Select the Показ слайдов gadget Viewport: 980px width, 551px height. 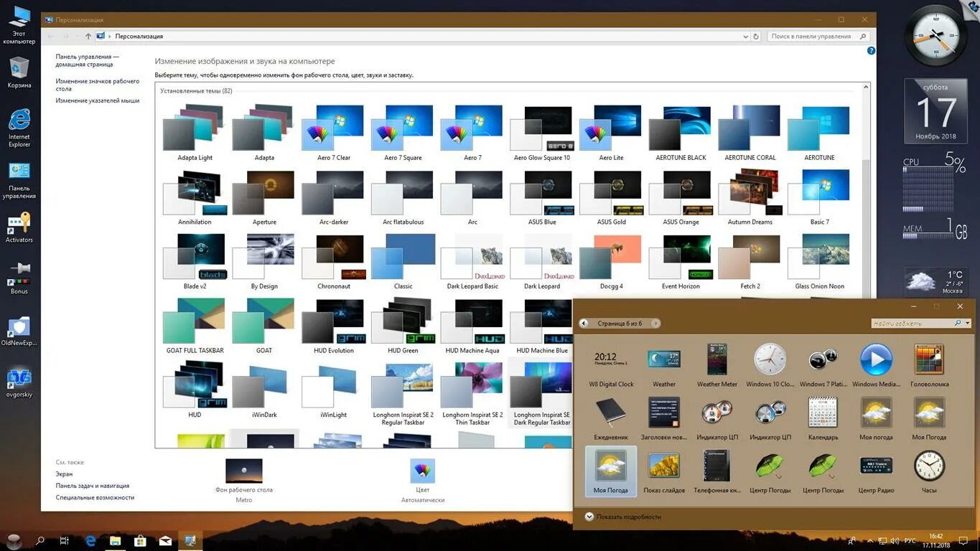tap(664, 472)
